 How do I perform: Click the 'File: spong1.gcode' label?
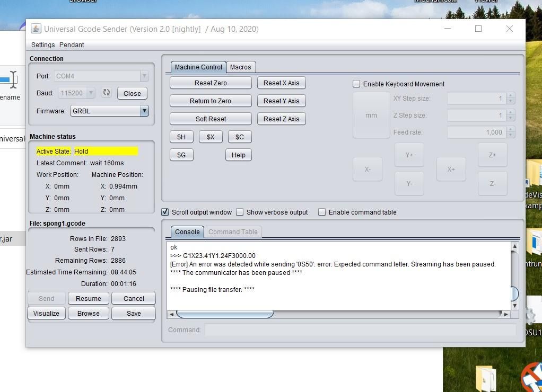(x=57, y=224)
